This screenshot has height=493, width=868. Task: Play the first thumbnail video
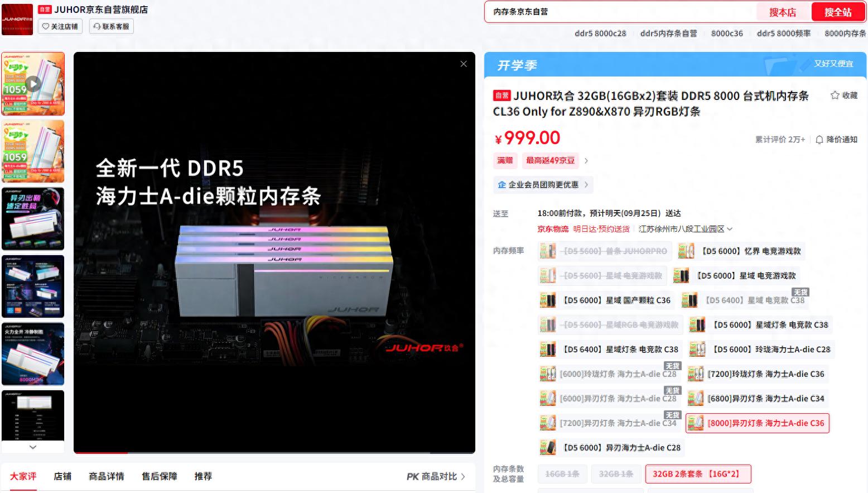click(x=33, y=84)
